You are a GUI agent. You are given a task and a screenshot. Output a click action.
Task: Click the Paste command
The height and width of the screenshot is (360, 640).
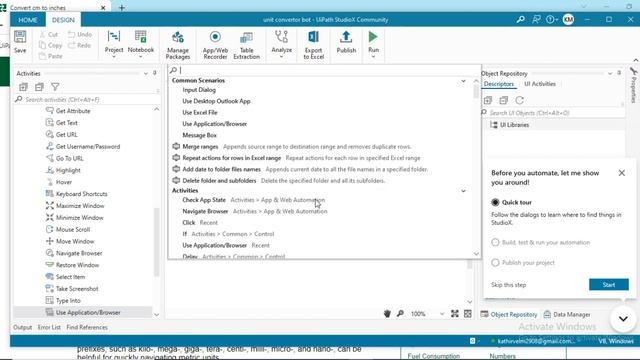point(51,56)
